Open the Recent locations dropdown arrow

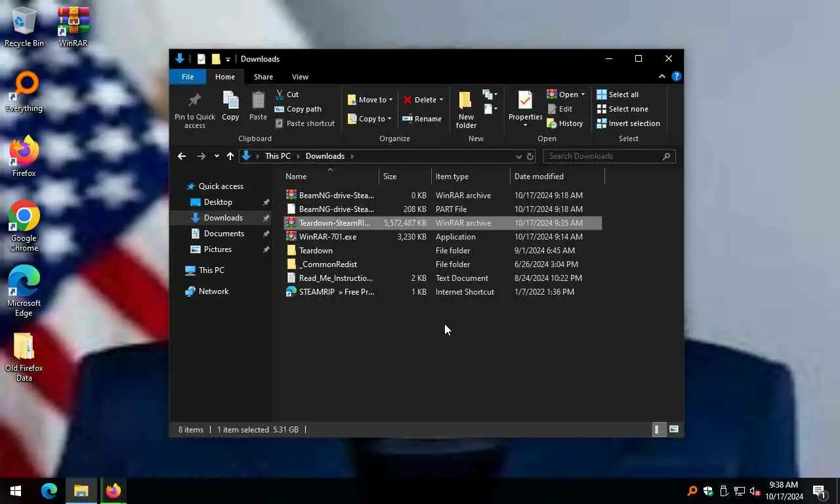click(x=217, y=156)
